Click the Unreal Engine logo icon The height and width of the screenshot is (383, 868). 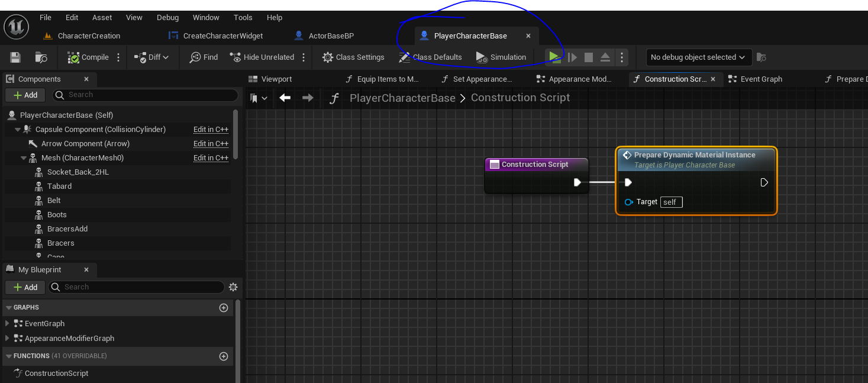click(17, 28)
